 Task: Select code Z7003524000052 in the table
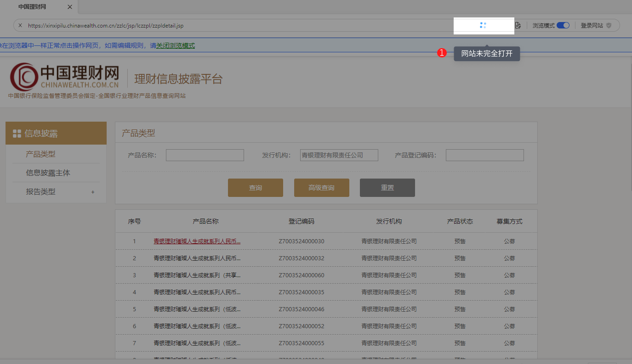(302, 326)
